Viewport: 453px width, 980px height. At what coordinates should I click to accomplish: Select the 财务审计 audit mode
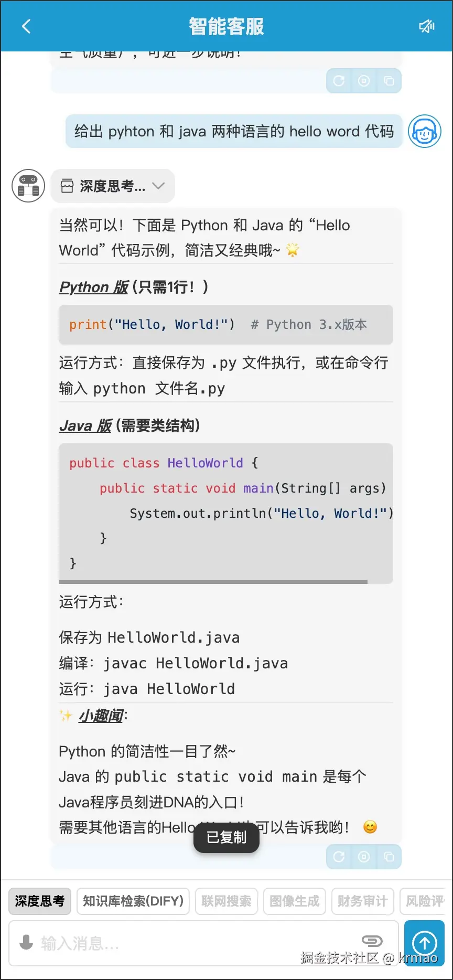pos(362,901)
